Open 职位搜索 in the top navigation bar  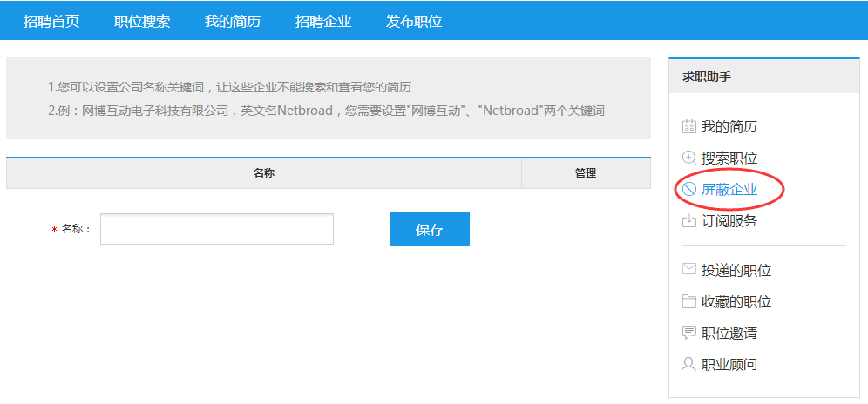142,21
